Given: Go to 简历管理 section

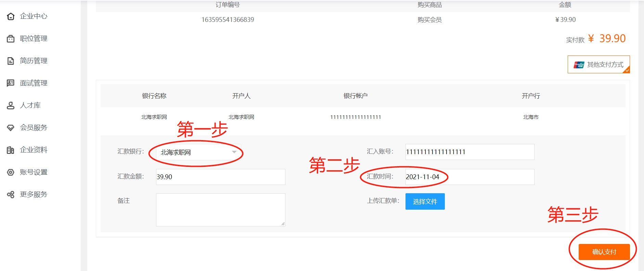Looking at the screenshot, I should click(34, 61).
